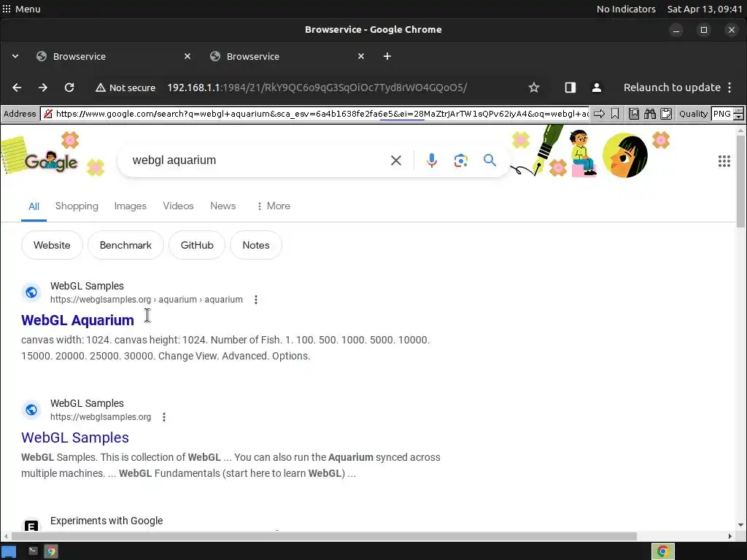Click the WebGL Samples globe favicon of first result

31,292
